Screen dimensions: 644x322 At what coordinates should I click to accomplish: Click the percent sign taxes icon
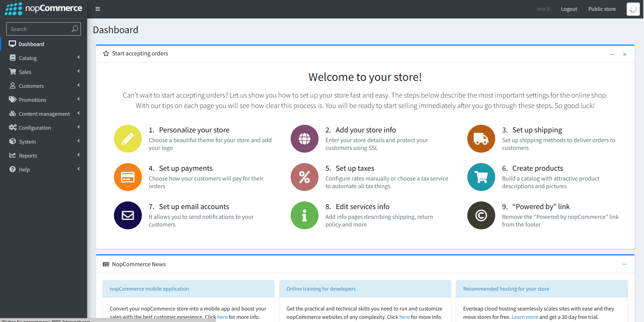pyautogui.click(x=305, y=177)
